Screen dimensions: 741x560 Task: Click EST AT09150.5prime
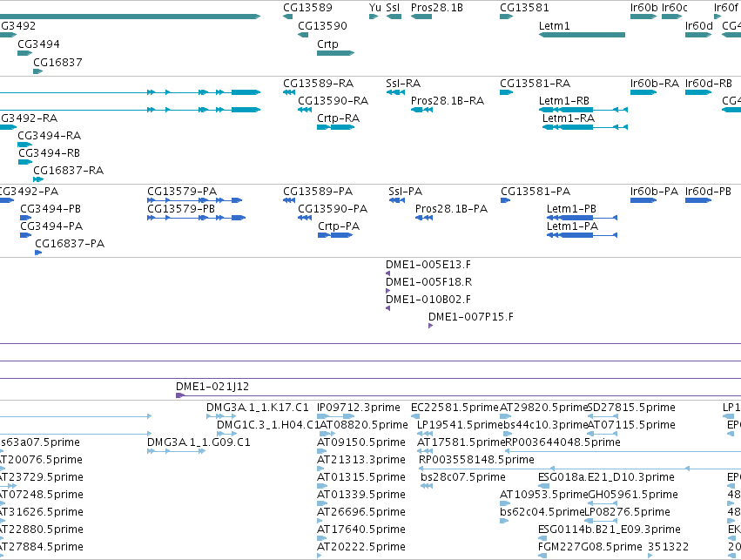coord(361,442)
